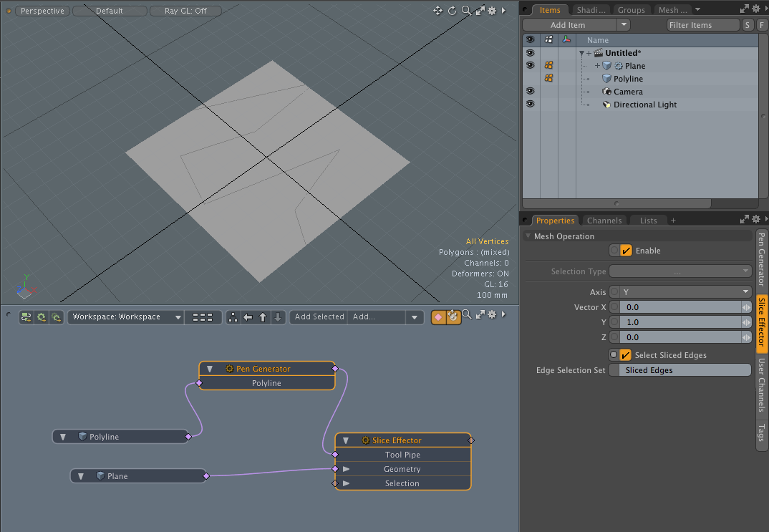Click the viewport rotate icon
This screenshot has width=769, height=532.
pyautogui.click(x=452, y=11)
